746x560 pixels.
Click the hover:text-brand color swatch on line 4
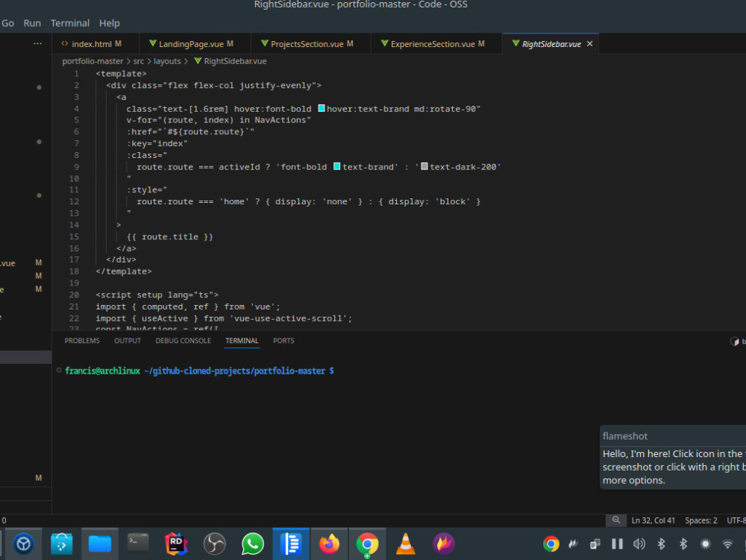tap(322, 108)
